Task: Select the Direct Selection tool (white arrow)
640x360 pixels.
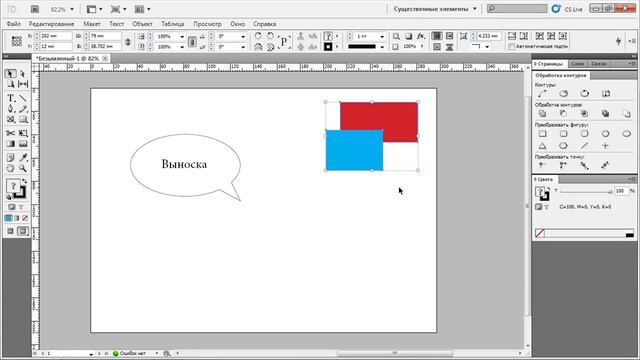Action: (x=23, y=73)
